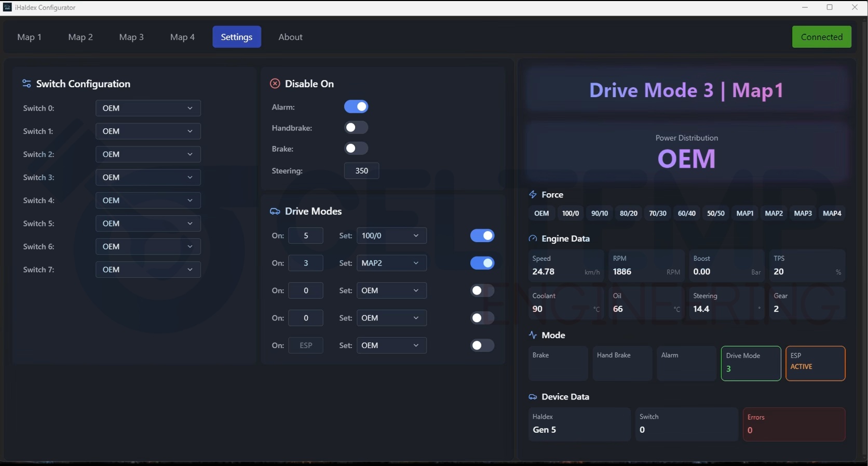Open the Set dropdown showing 100/0

pyautogui.click(x=391, y=236)
